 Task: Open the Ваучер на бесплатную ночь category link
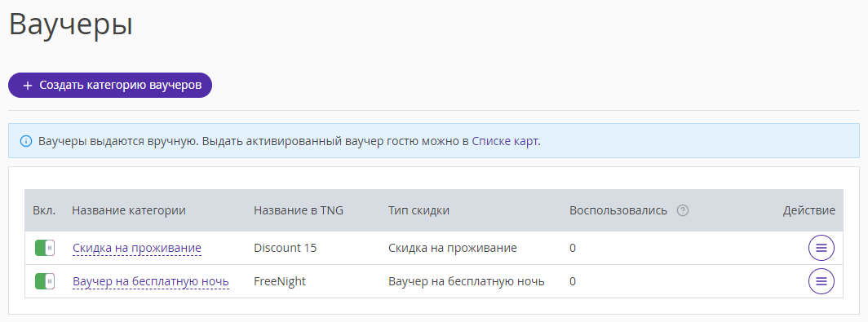151,281
